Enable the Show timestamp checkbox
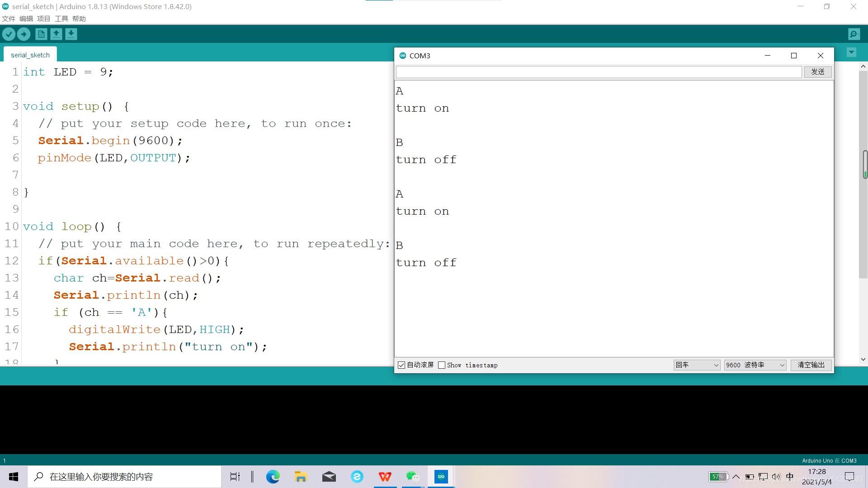Viewport: 868px width, 488px height. click(x=442, y=365)
